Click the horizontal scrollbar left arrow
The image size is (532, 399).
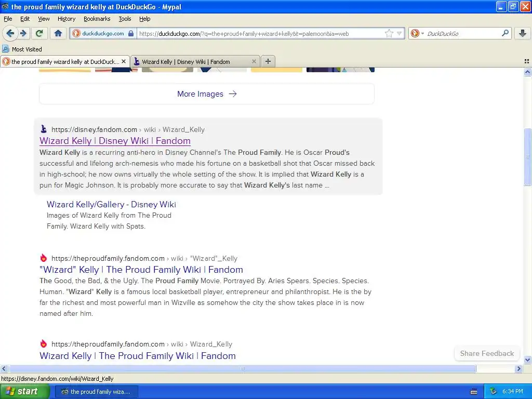click(4, 368)
